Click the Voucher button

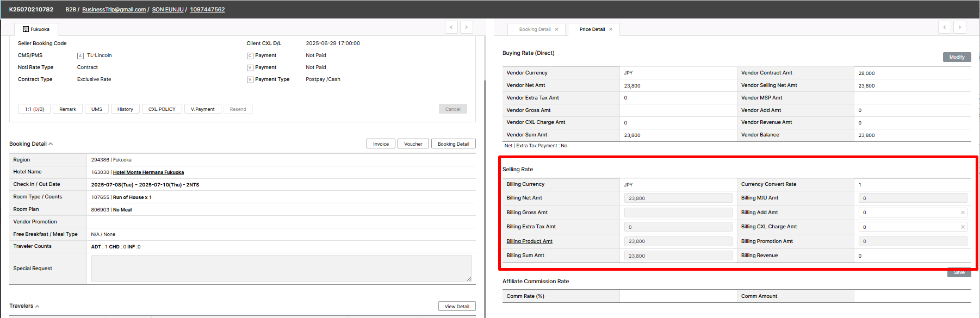[x=413, y=144]
